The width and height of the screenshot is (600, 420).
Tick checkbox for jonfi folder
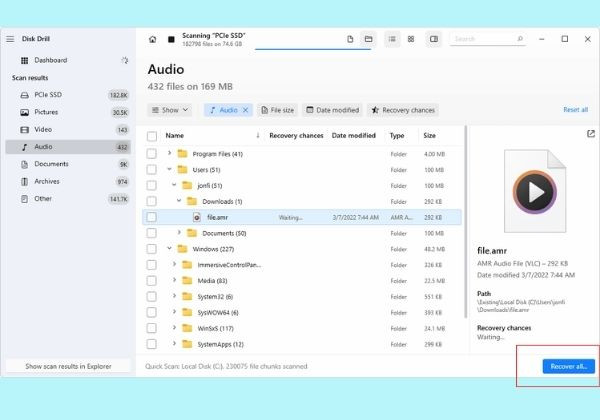152,186
